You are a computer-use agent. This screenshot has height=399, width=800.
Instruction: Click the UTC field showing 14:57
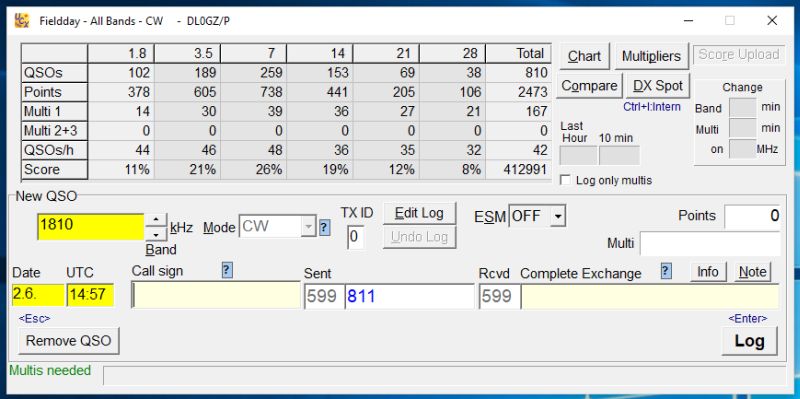pos(90,295)
